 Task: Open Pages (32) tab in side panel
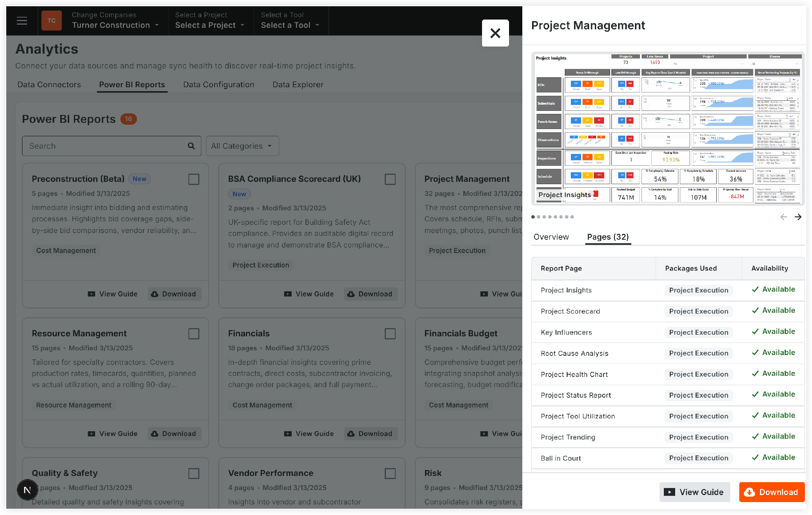pyautogui.click(x=608, y=237)
